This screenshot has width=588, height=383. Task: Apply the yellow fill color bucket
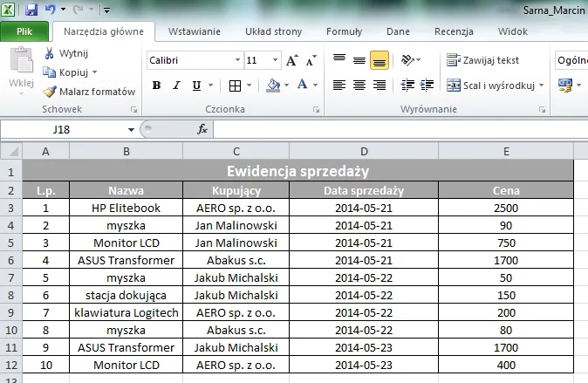pos(272,85)
